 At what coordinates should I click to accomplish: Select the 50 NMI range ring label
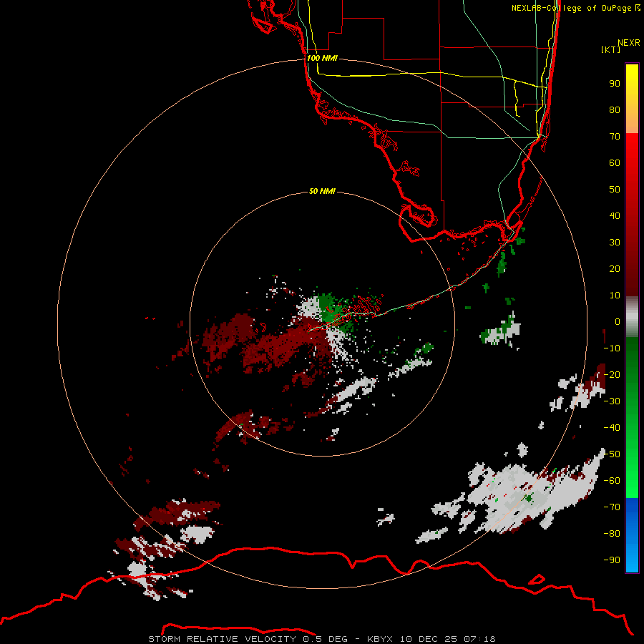click(x=322, y=191)
